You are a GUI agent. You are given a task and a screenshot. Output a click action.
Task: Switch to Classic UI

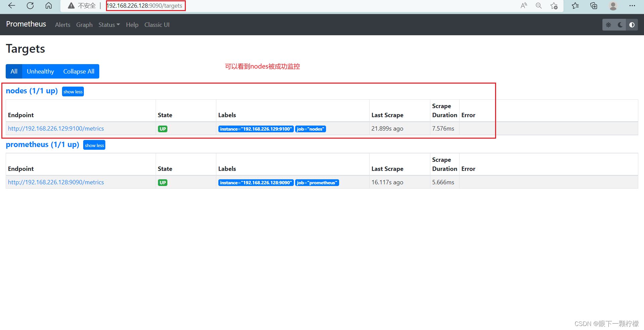[157, 25]
